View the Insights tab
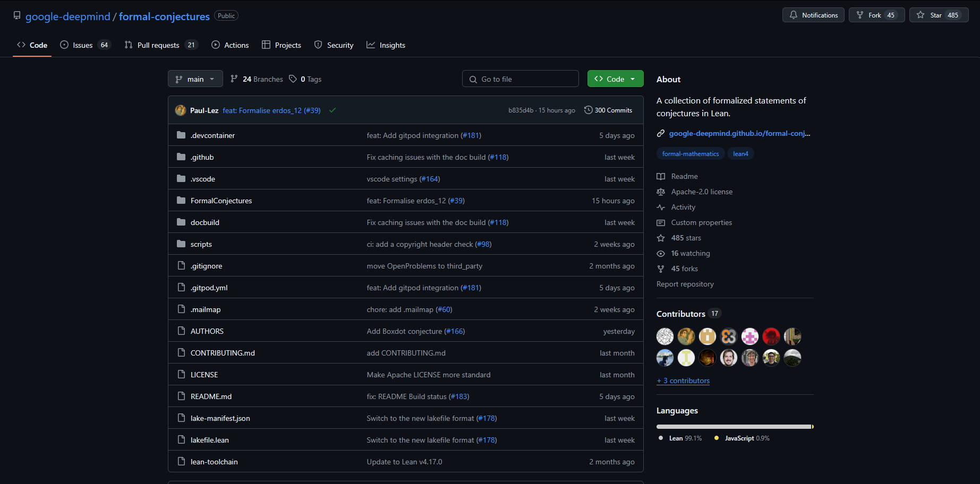Image resolution: width=980 pixels, height=484 pixels. tap(386, 45)
